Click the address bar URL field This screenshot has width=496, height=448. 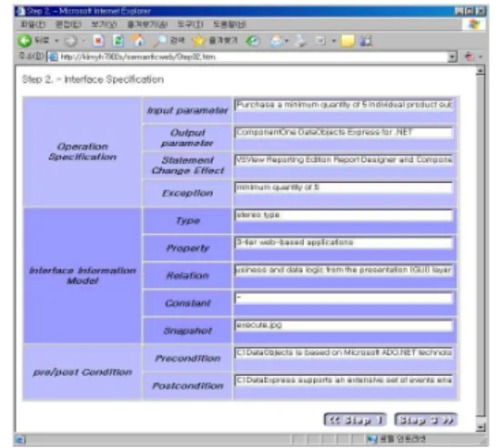(x=248, y=57)
